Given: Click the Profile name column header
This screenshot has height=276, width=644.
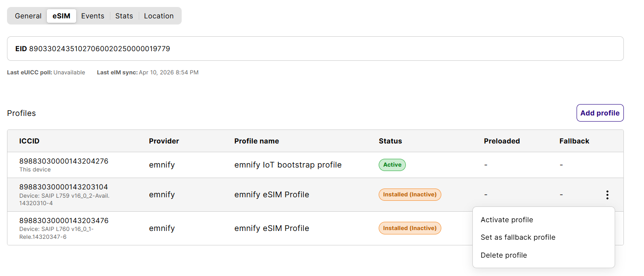Looking at the screenshot, I should pyautogui.click(x=257, y=141).
